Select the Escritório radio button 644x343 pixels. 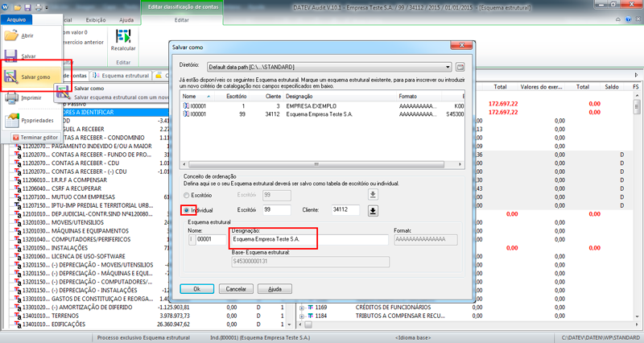tap(187, 196)
